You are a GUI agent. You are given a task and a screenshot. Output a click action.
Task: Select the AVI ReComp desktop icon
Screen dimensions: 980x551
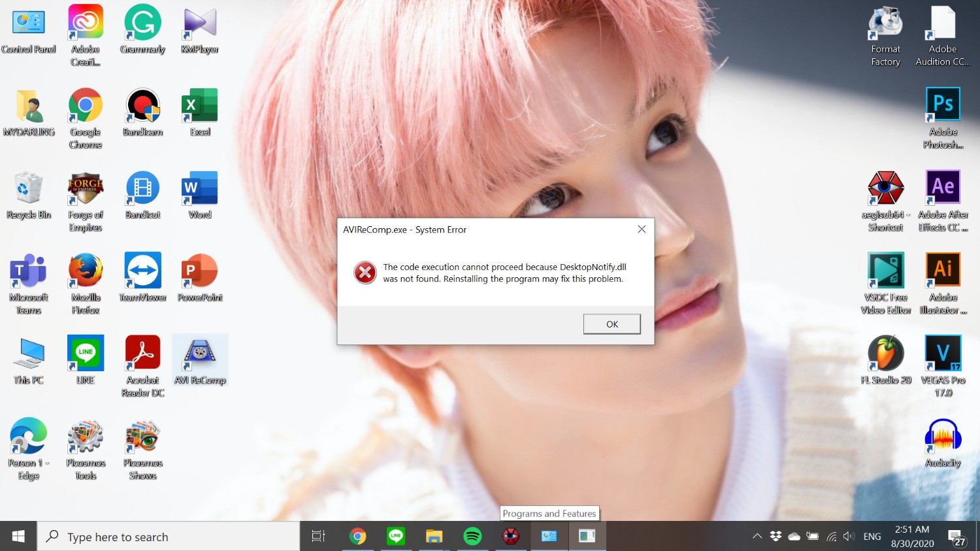pos(200,361)
